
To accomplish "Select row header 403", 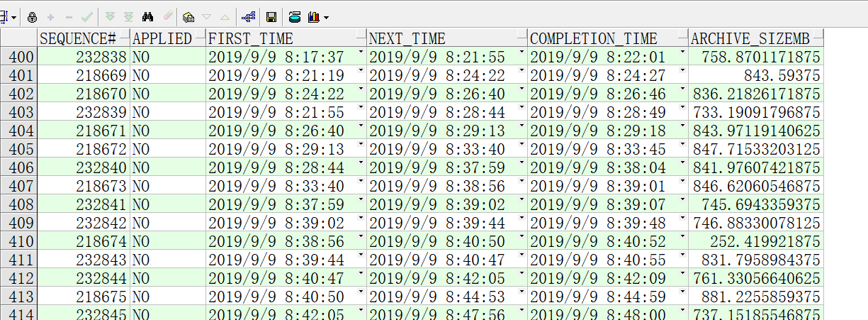I will 18,112.
